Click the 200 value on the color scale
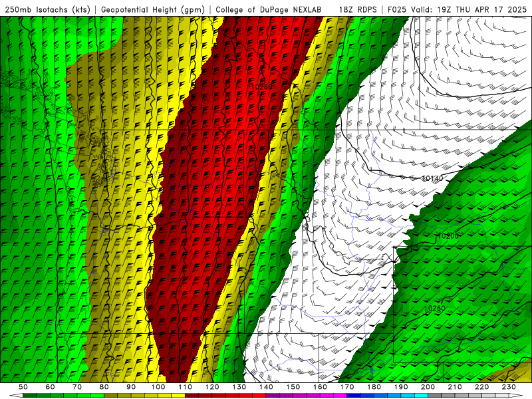This screenshot has width=532, height=399. pyautogui.click(x=428, y=387)
